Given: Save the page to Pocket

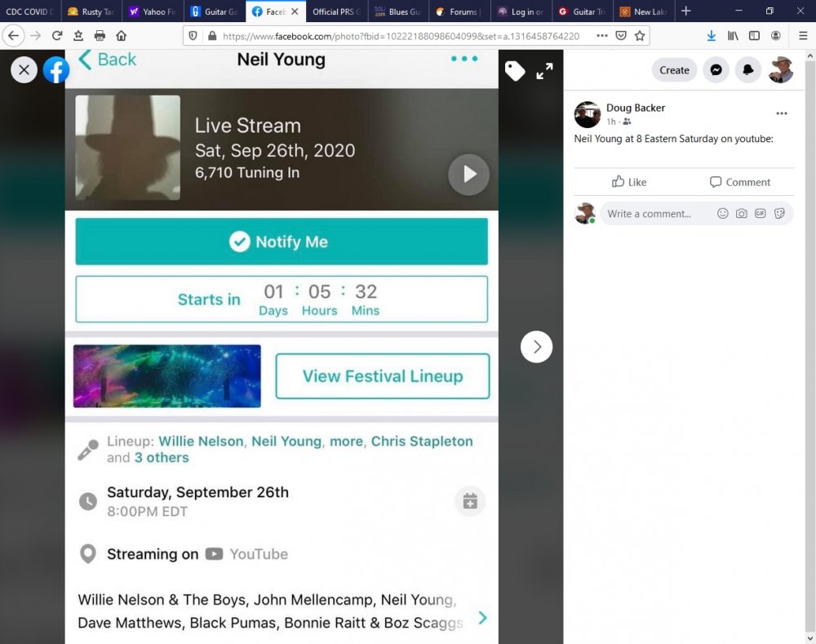Looking at the screenshot, I should (621, 35).
